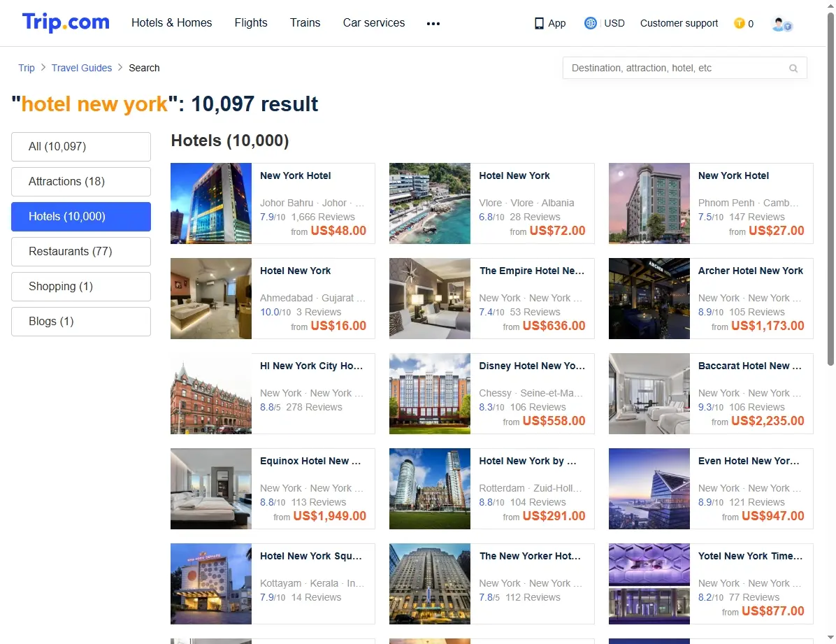Click Baccarat Hotel New title
This screenshot has height=644, width=836.
(x=749, y=366)
